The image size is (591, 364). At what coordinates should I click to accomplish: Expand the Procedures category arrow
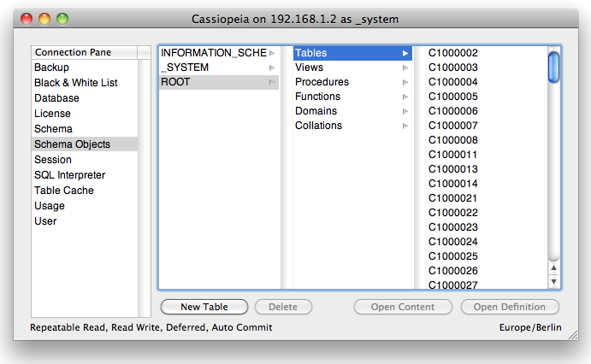(406, 83)
